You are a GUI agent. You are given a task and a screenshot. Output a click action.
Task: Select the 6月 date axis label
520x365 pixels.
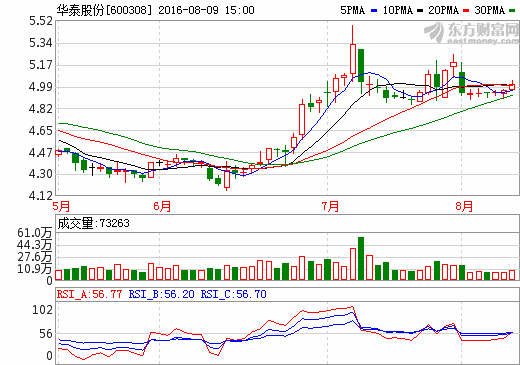click(x=162, y=206)
